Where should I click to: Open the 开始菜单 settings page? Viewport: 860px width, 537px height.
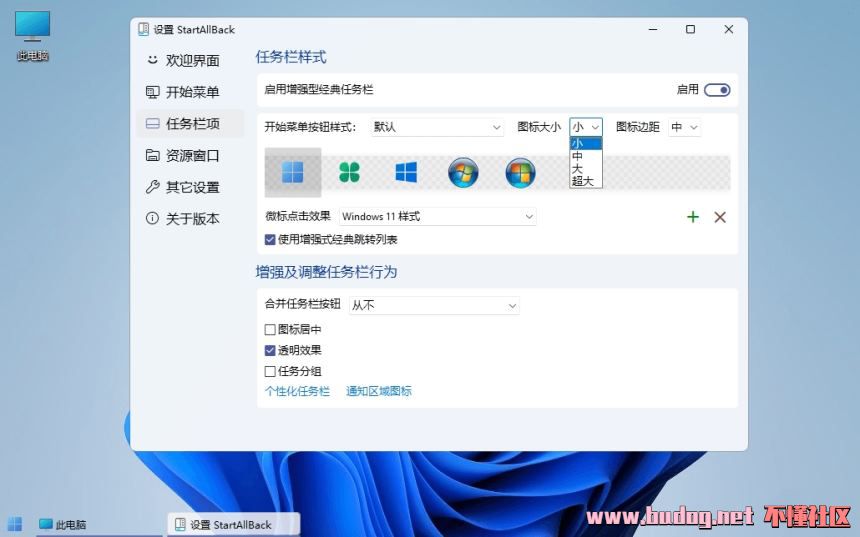pos(190,92)
